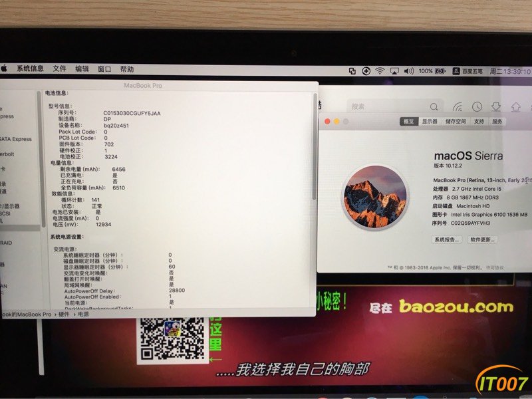The height and width of the screenshot is (399, 532).
Task: Click the battery calibration value 3224
Action: click(111, 157)
